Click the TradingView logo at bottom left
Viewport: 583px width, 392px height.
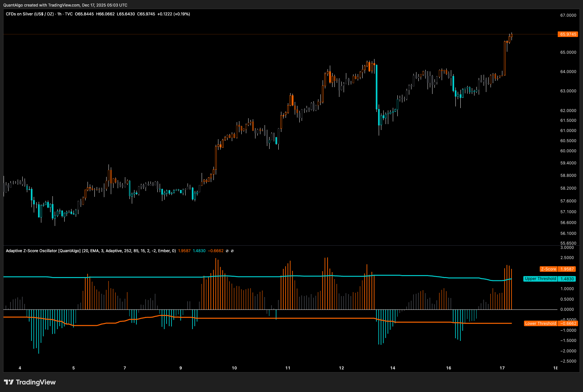point(30,382)
